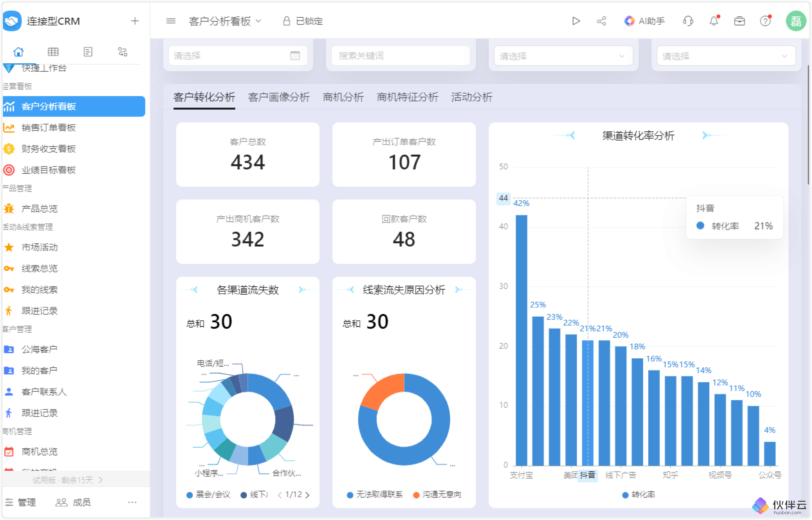Switch to 客户画像分析 tab
This screenshot has width=812, height=520.
pos(279,97)
